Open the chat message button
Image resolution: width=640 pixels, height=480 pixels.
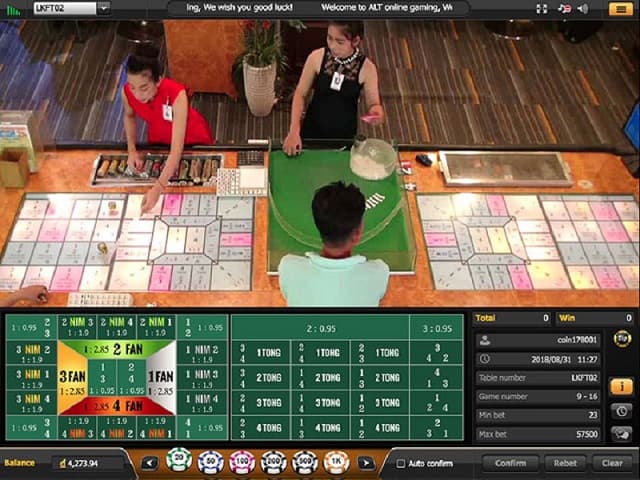tap(621, 434)
